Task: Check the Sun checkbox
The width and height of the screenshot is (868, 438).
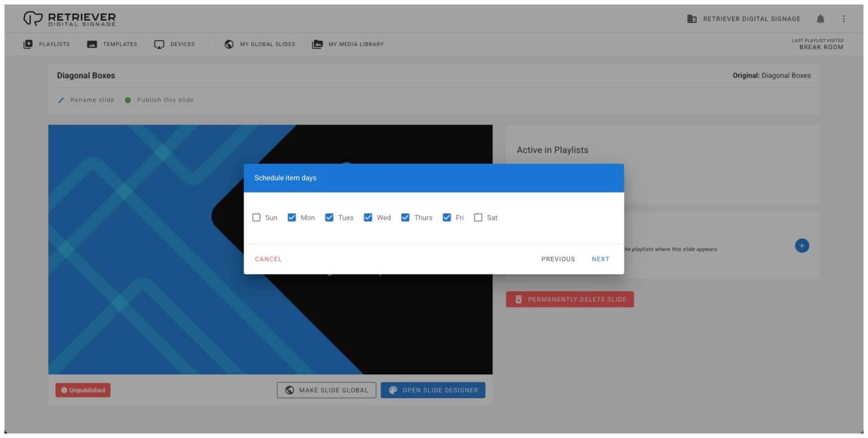Action: (x=256, y=218)
